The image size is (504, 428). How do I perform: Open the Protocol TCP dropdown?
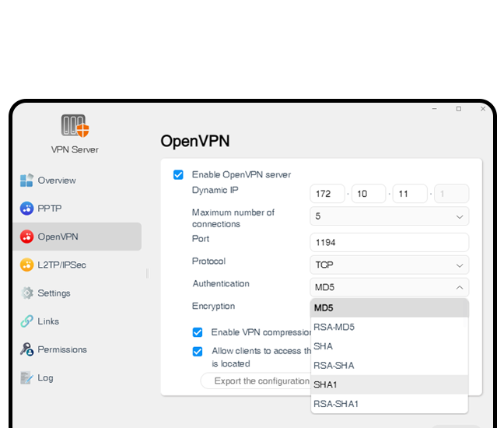[x=389, y=265]
